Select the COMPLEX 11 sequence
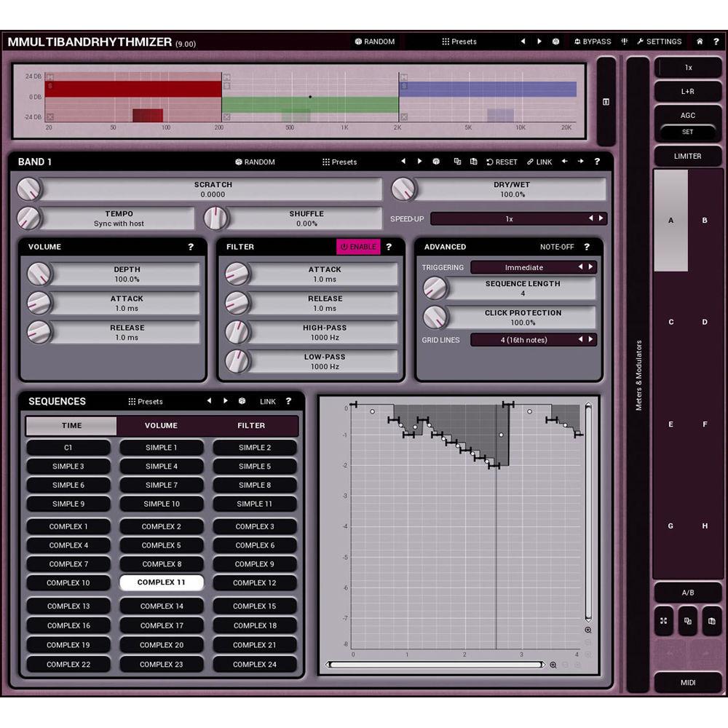 [x=161, y=582]
